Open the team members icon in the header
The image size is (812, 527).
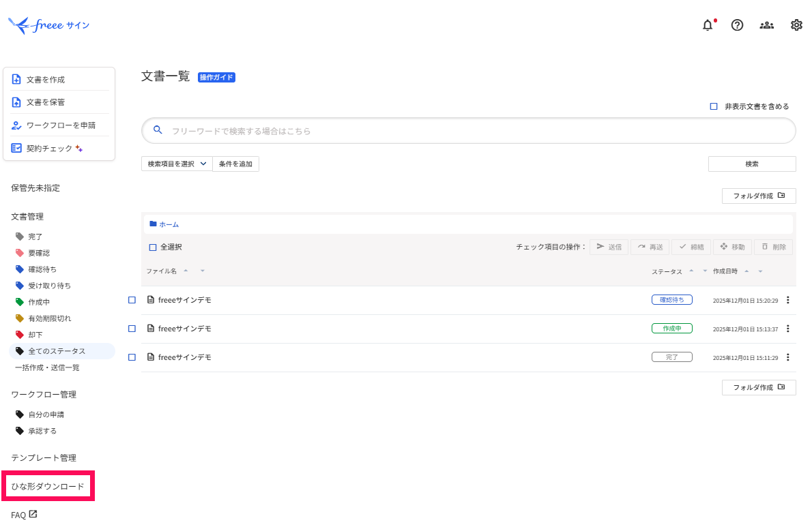tap(766, 25)
